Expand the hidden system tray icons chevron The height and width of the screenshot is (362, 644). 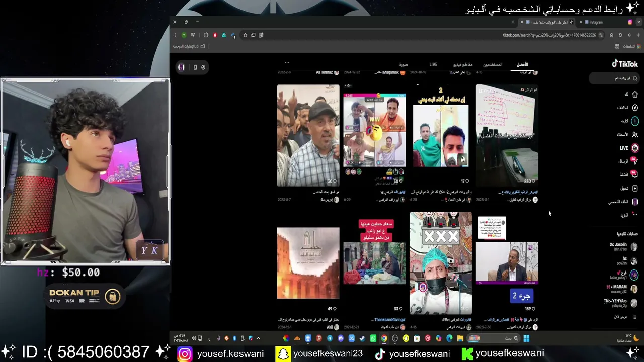[258, 338]
